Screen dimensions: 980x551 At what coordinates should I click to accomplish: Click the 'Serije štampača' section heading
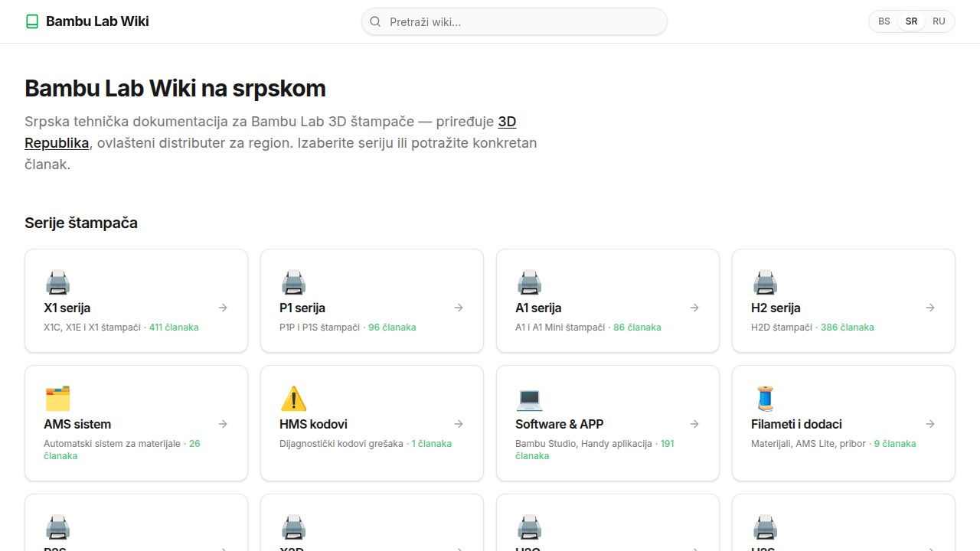pos(81,223)
